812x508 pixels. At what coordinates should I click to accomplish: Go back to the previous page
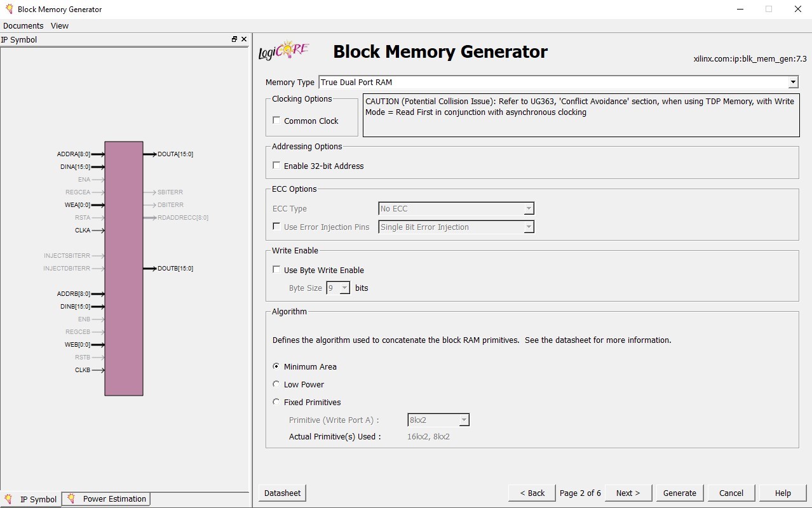[x=532, y=493]
